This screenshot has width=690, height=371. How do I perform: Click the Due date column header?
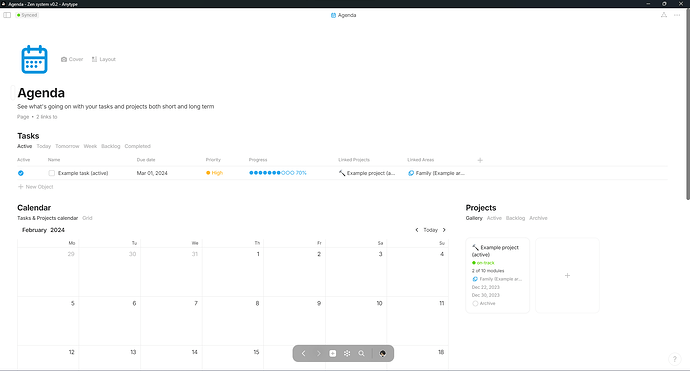pos(146,160)
